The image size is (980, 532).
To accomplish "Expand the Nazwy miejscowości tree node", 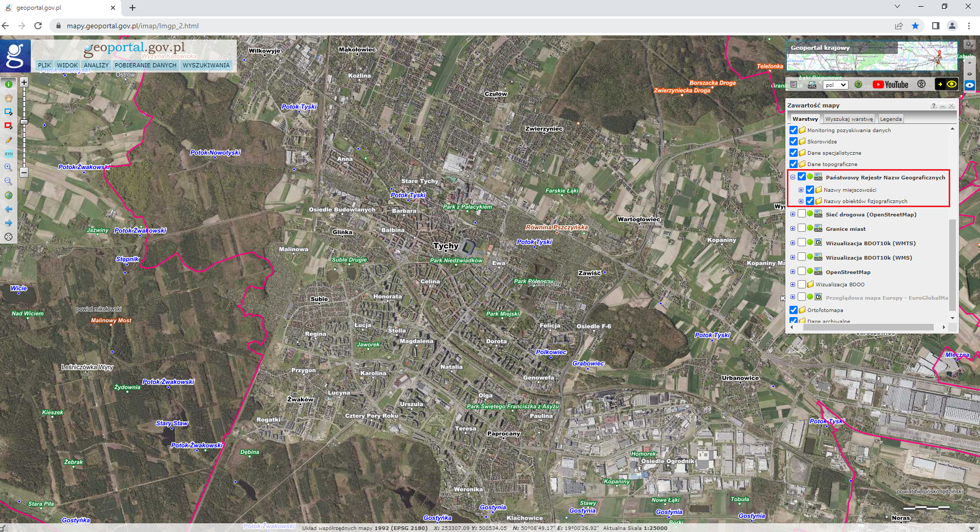I will coord(801,190).
